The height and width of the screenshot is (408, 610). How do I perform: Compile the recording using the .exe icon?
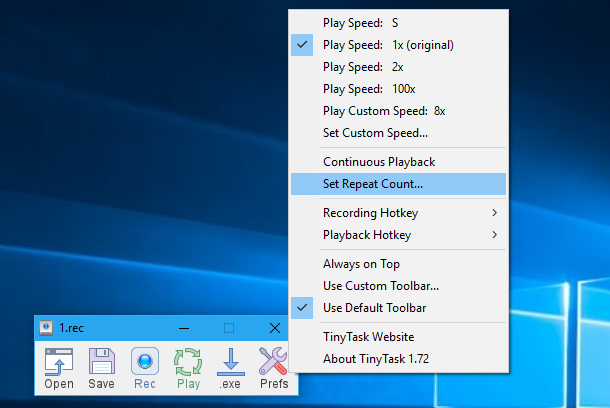(x=231, y=368)
